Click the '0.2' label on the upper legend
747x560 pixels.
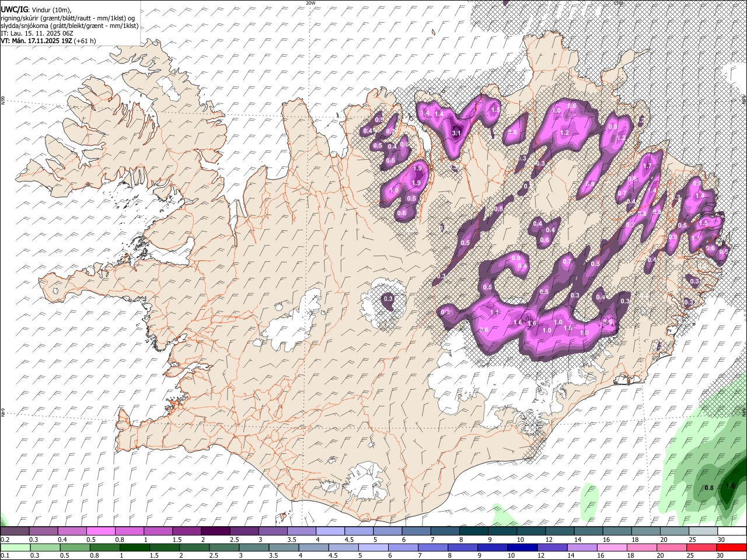point(5,540)
